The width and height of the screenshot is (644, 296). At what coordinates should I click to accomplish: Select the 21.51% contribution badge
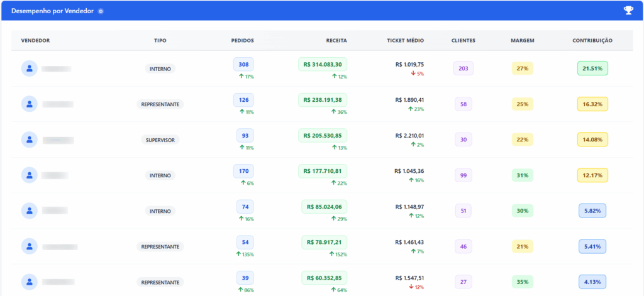592,69
